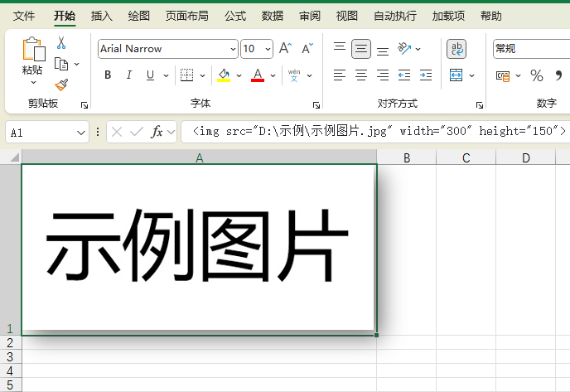Open the font size dropdown
This screenshot has width=570, height=392.
click(268, 49)
